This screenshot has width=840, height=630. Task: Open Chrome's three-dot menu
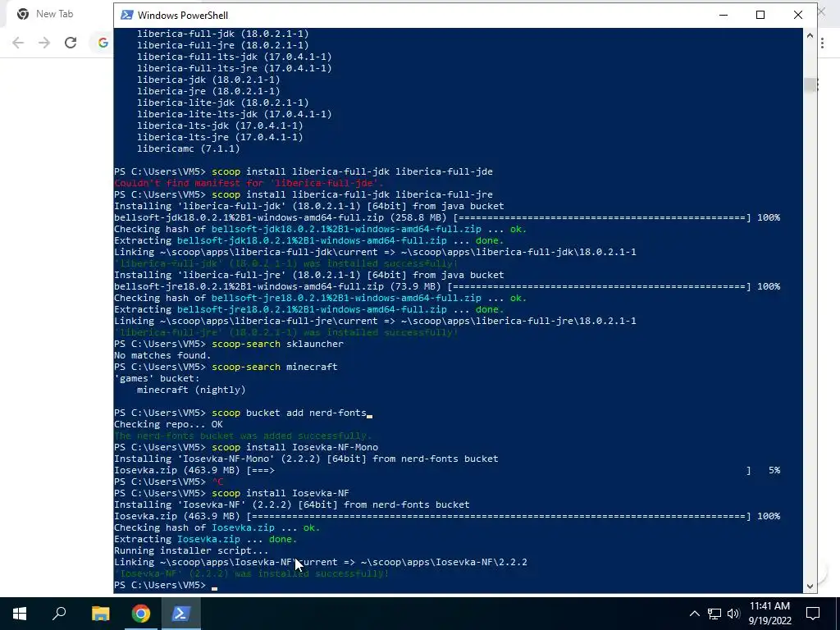tap(822, 43)
